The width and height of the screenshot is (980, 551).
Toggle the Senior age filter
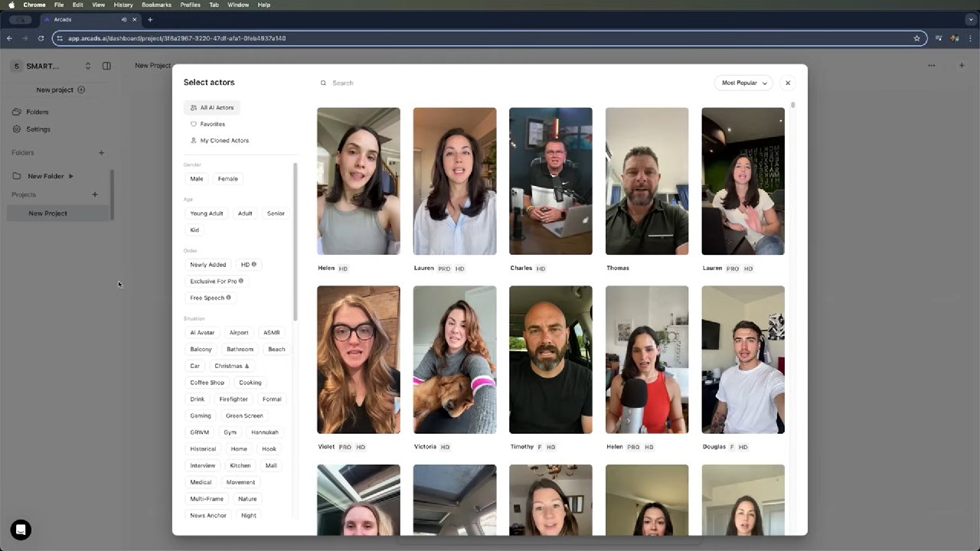pos(276,214)
